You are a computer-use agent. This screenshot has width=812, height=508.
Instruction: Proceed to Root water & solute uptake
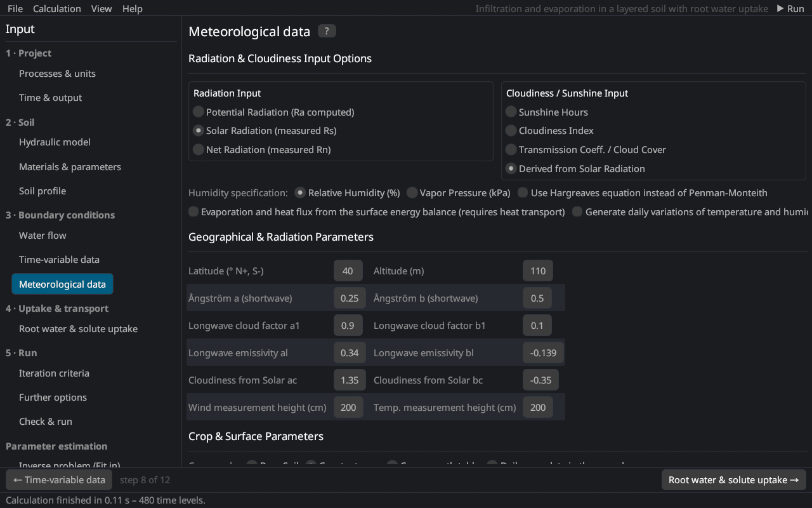click(x=733, y=480)
